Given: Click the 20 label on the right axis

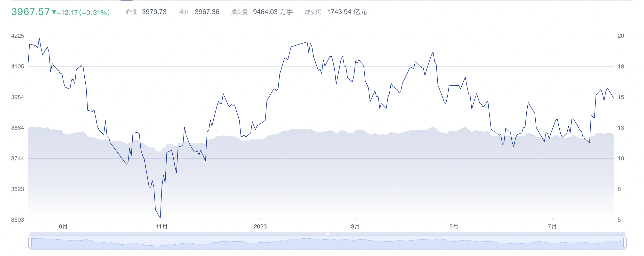Looking at the screenshot, I should click(620, 36).
